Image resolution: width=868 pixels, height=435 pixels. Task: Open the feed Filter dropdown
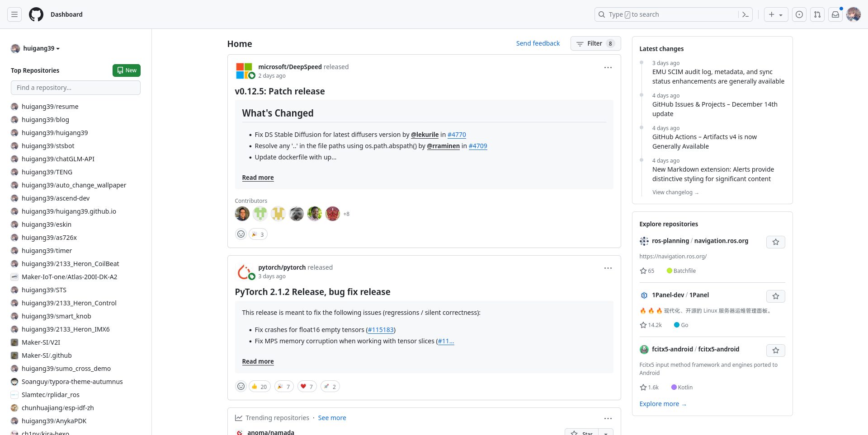pos(595,43)
